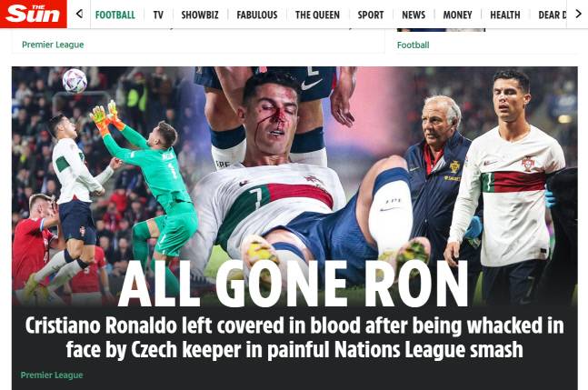
Task: Open the ALL GONE RON headline
Action: tap(293, 284)
